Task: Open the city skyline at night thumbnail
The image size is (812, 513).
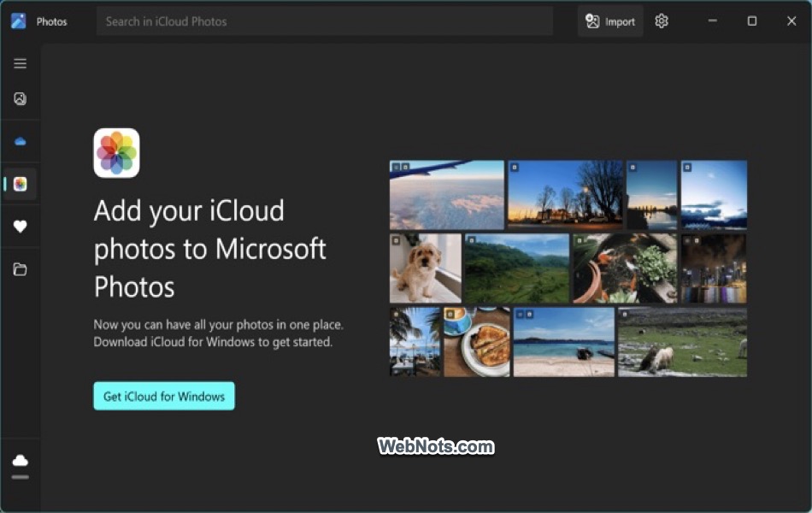Action: [714, 268]
